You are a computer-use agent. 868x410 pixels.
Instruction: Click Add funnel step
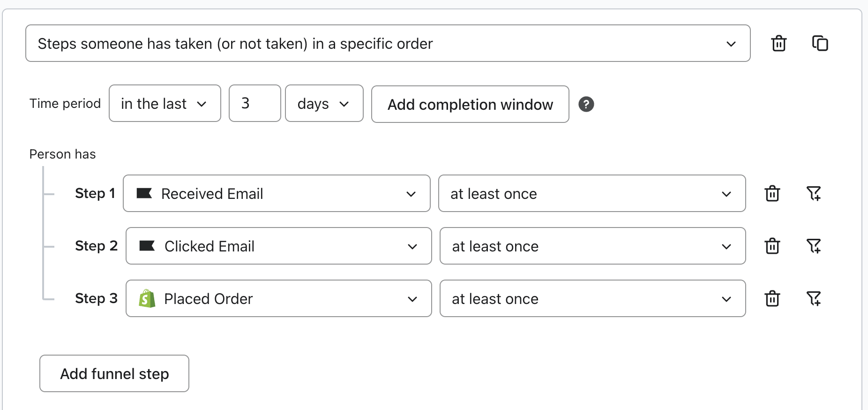tap(114, 373)
